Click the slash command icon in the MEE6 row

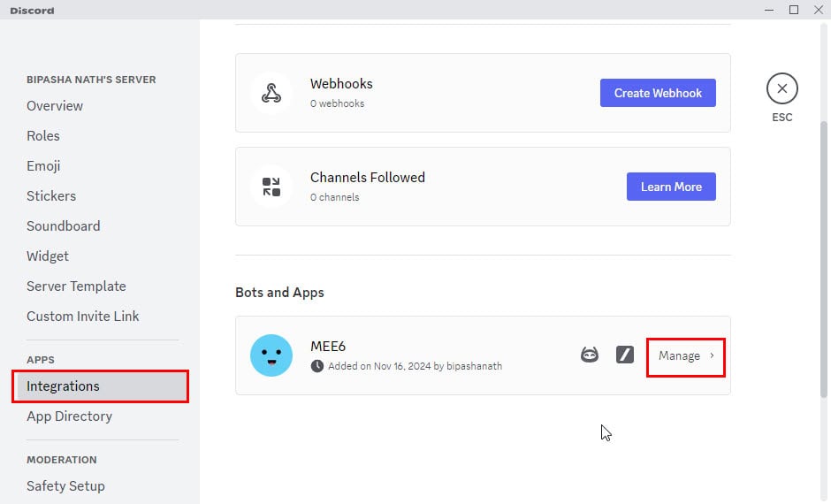coord(625,355)
